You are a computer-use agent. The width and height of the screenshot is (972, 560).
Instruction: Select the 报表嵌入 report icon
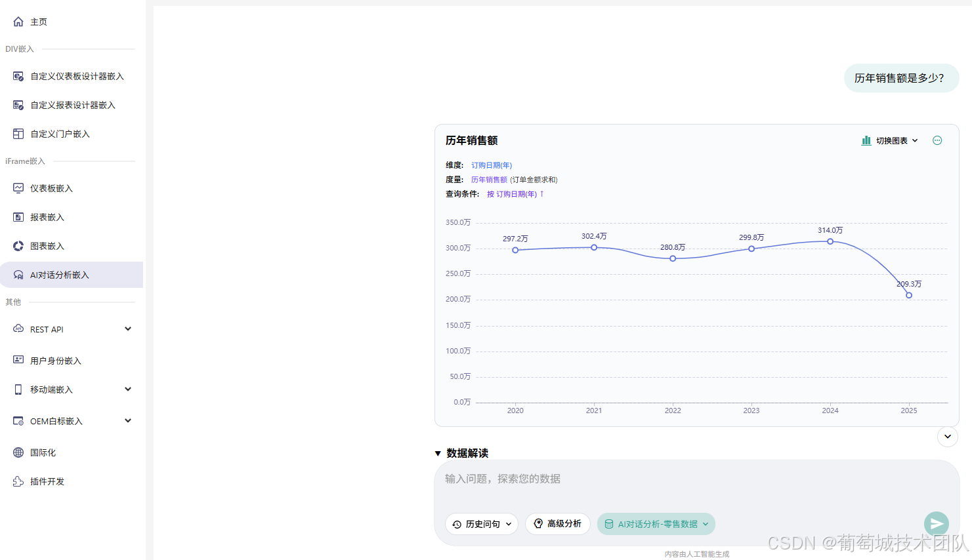(18, 217)
